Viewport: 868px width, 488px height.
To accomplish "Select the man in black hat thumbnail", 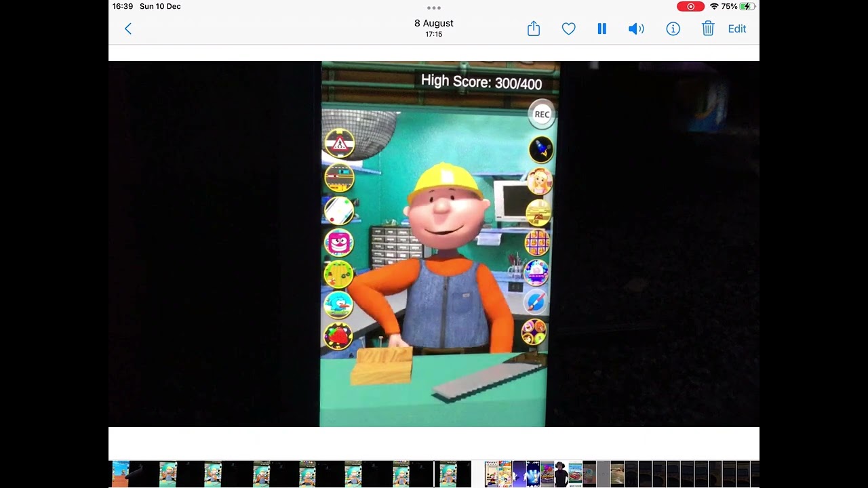I will coord(561,474).
